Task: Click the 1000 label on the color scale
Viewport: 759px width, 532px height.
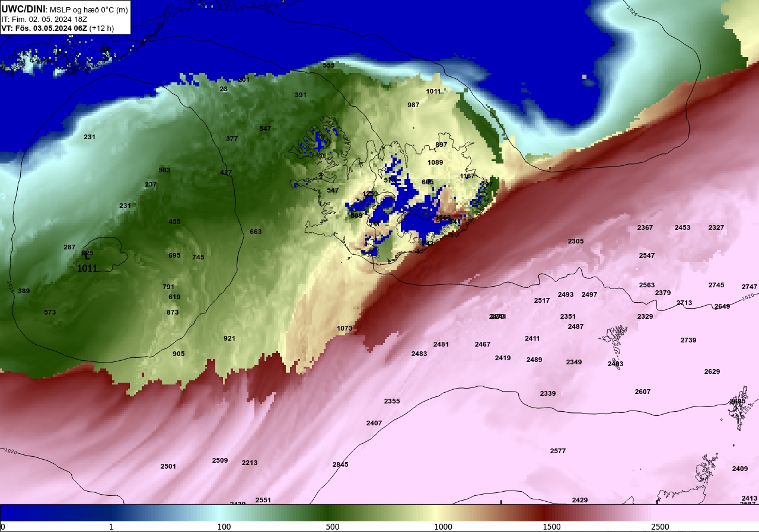Action: 443,527
